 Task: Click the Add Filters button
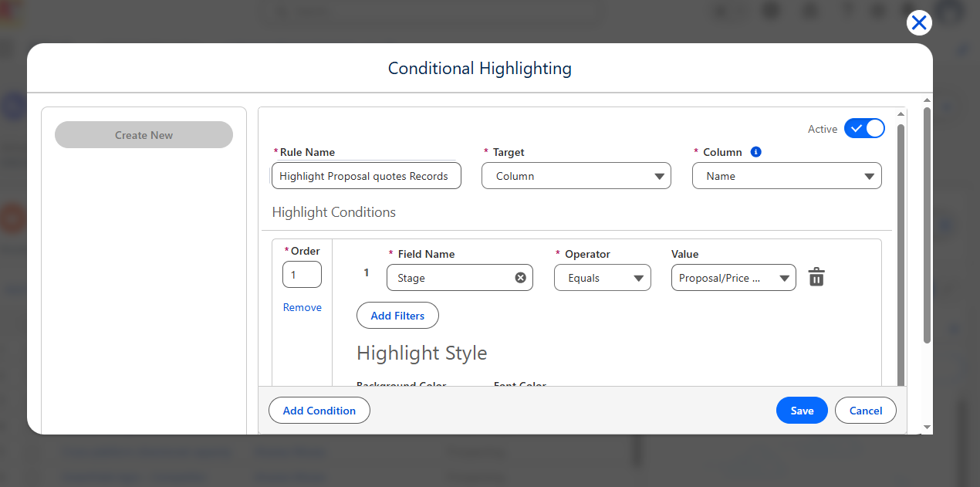click(x=397, y=316)
